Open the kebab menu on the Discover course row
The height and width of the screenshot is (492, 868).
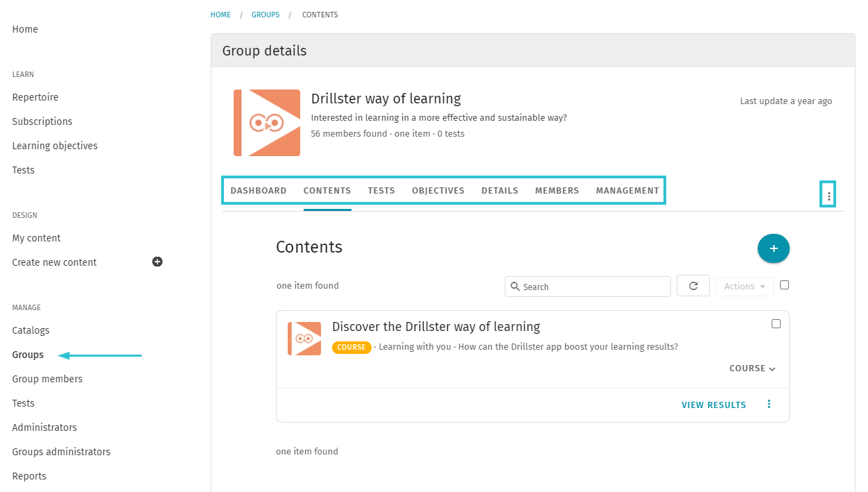click(x=768, y=403)
